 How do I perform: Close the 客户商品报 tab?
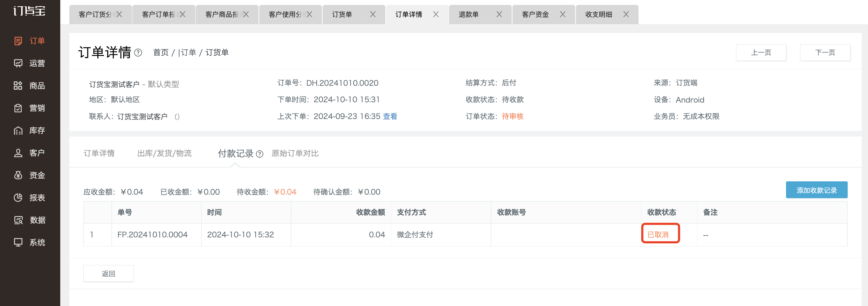click(x=246, y=14)
